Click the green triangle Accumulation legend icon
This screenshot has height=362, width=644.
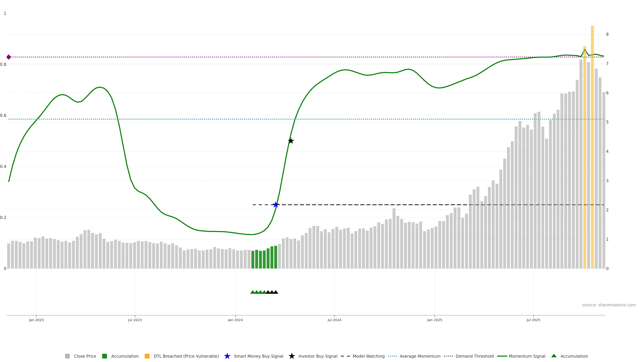[554, 356]
